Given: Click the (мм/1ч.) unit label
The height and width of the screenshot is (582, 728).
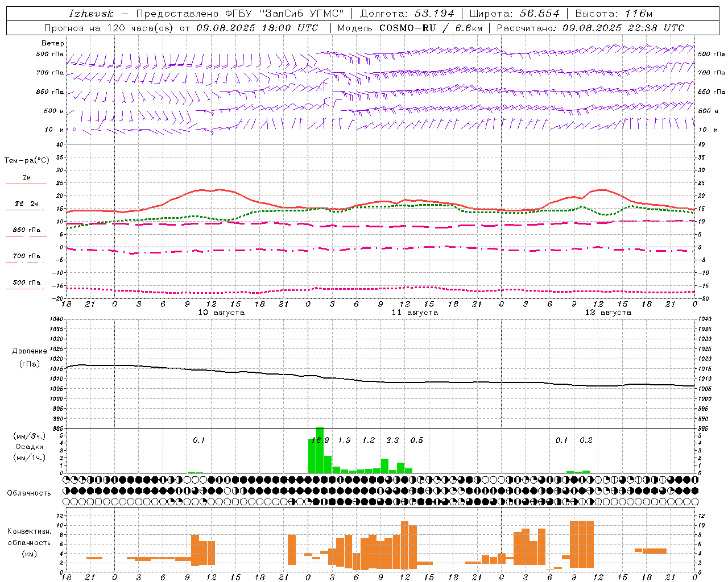Looking at the screenshot, I should (29, 458).
